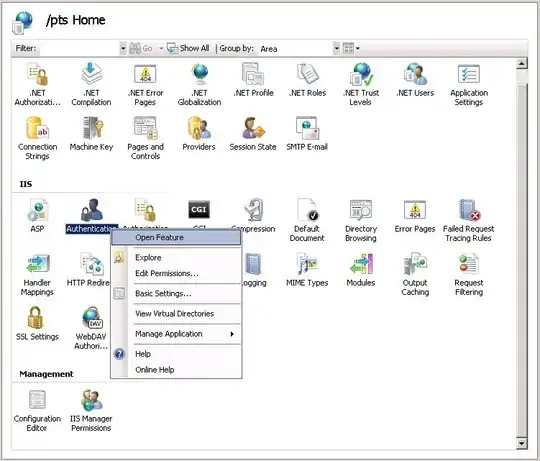Viewport: 540px width, 461px height.
Task: Select the Failed Request Tracing Rules icon
Action: click(x=468, y=220)
